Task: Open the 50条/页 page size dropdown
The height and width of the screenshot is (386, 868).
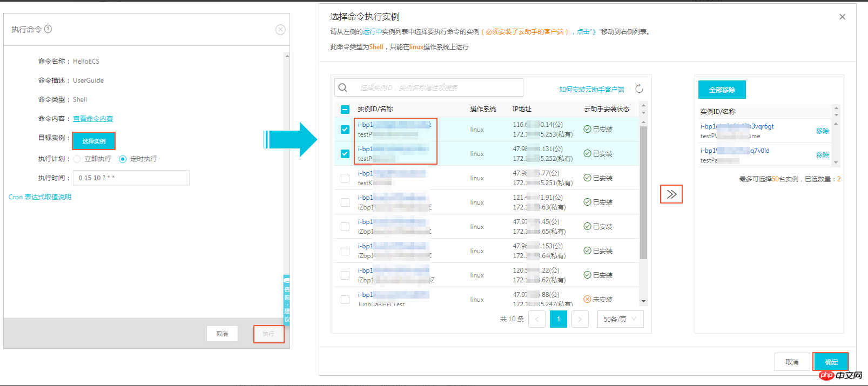Action: pyautogui.click(x=620, y=319)
